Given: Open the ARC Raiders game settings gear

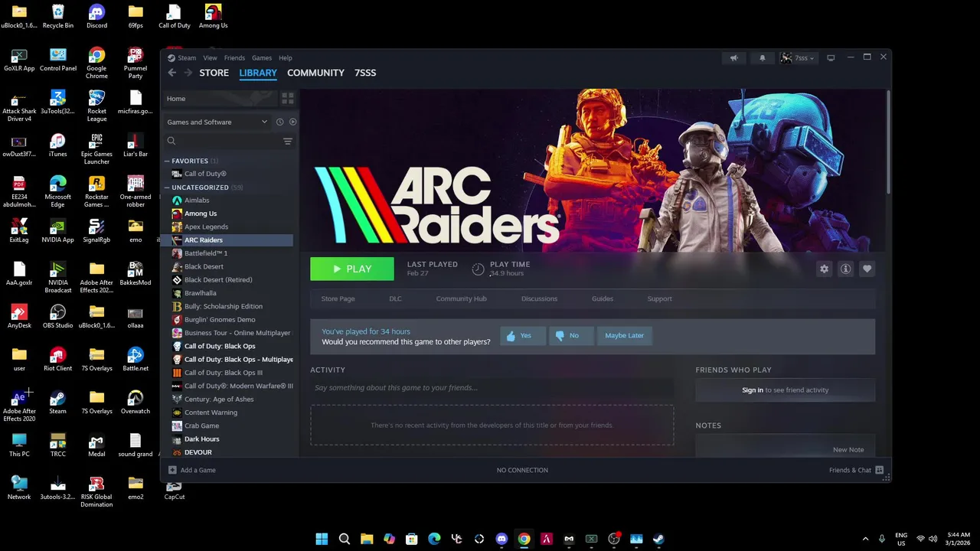Looking at the screenshot, I should 824,269.
